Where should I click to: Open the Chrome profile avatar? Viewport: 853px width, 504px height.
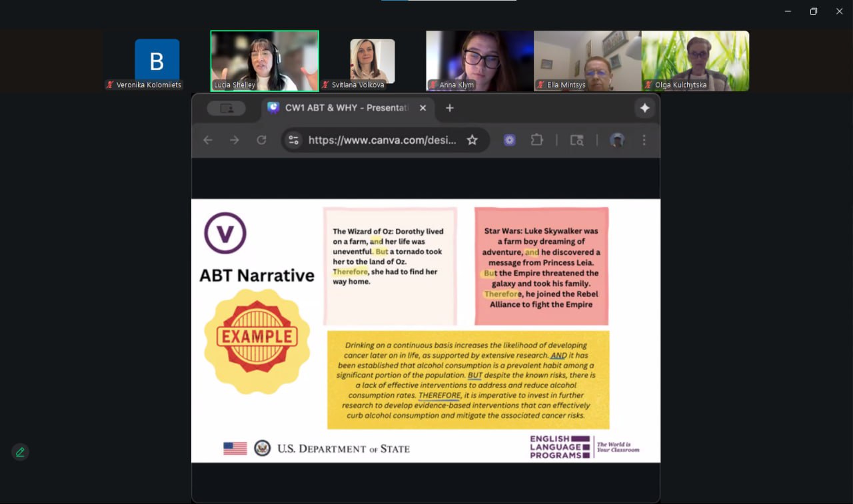(617, 140)
